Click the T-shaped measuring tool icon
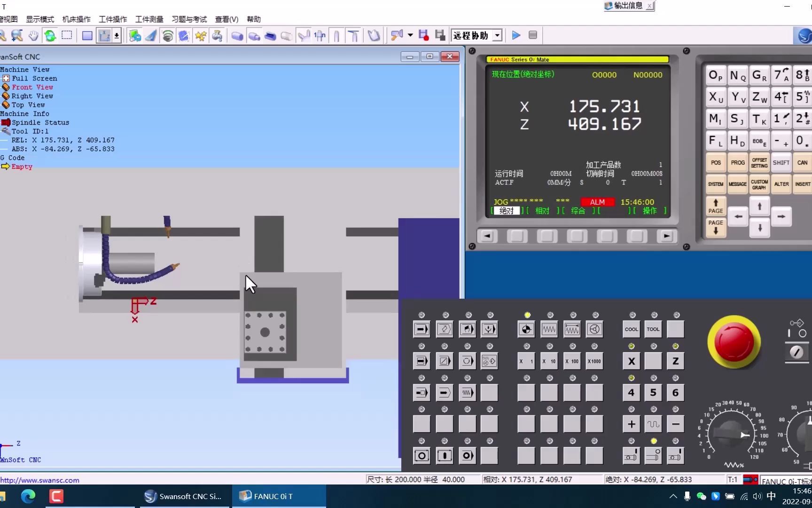812x508 pixels. [x=353, y=35]
